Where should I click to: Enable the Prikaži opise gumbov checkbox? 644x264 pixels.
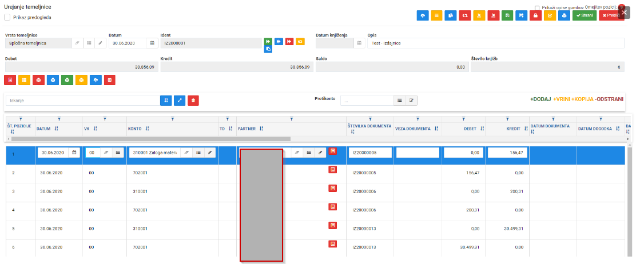[538, 8]
